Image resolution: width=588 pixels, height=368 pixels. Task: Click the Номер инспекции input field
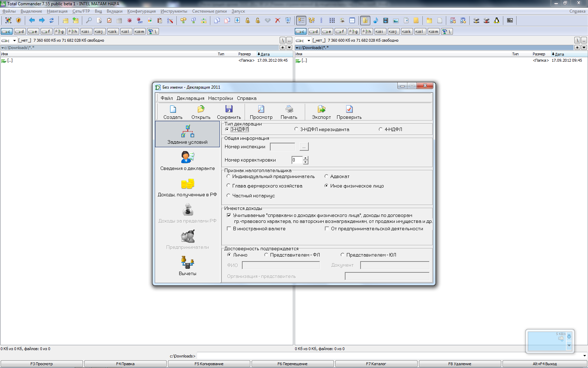tap(282, 147)
